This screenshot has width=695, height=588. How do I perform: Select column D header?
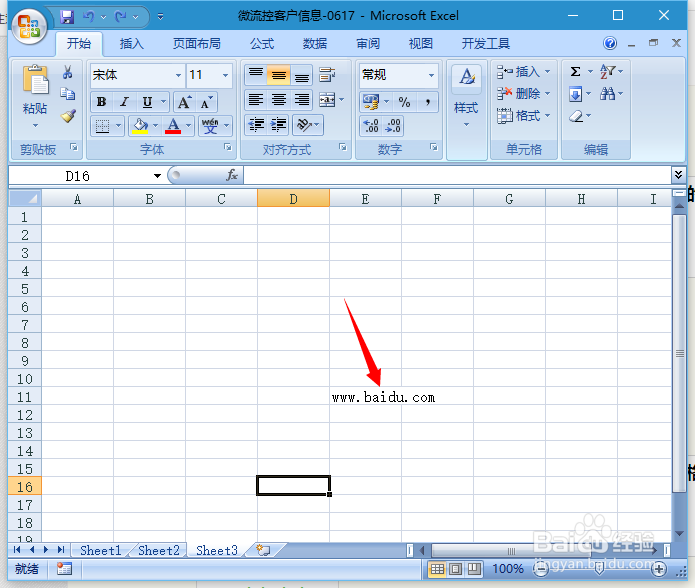(293, 199)
